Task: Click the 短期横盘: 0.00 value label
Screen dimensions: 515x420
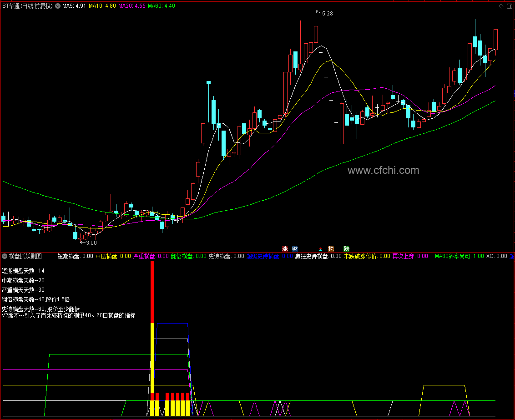Action: (x=75, y=256)
